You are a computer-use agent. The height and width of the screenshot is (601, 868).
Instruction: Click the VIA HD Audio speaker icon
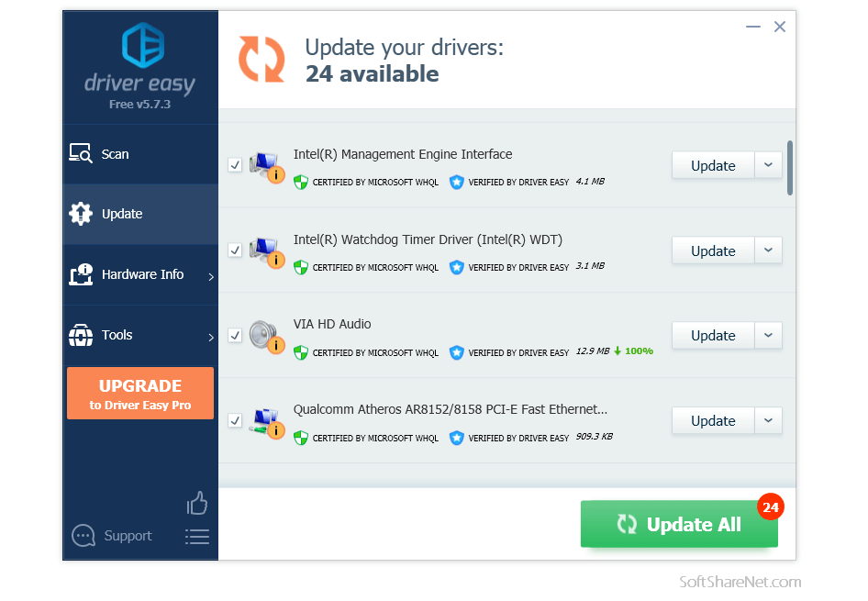[x=267, y=337]
